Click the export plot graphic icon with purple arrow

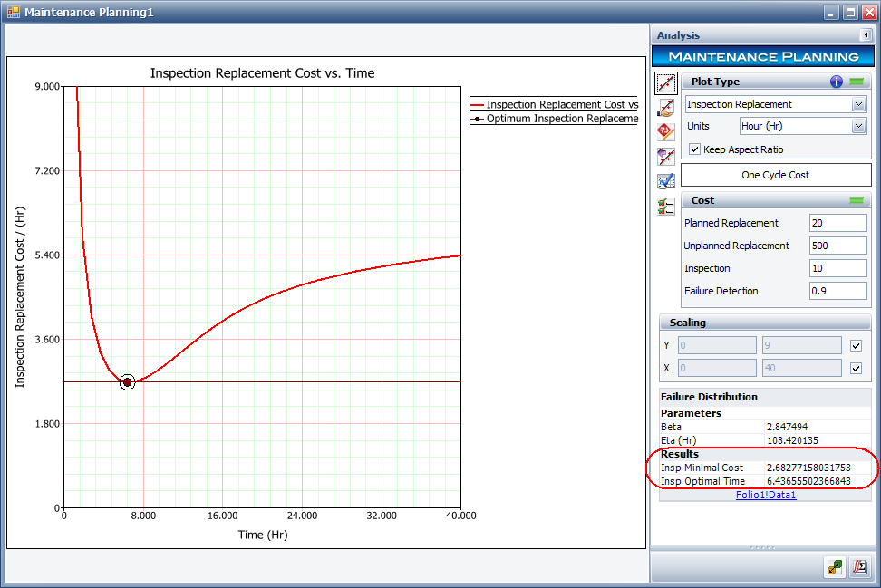(666, 157)
